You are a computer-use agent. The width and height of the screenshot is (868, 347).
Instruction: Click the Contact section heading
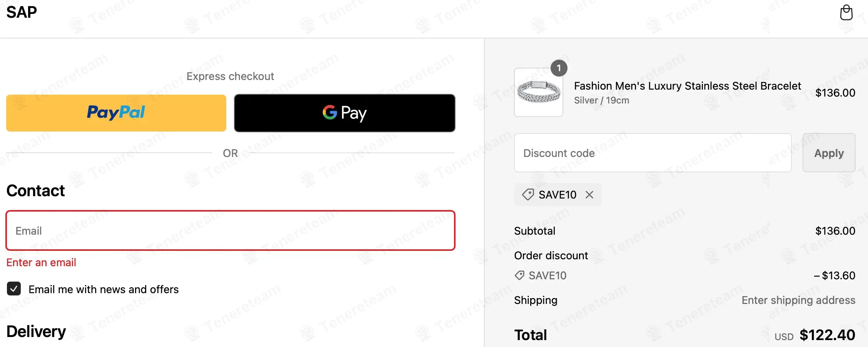point(36,191)
